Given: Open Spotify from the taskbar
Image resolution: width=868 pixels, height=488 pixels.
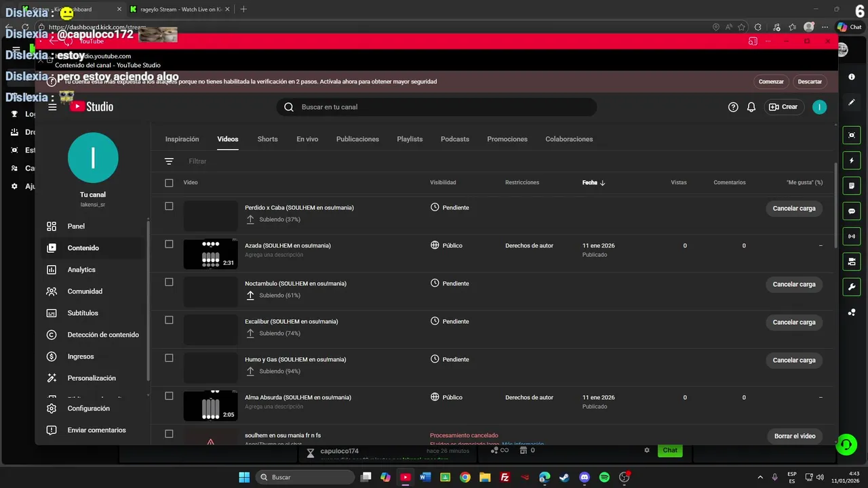Looking at the screenshot, I should tap(604, 477).
